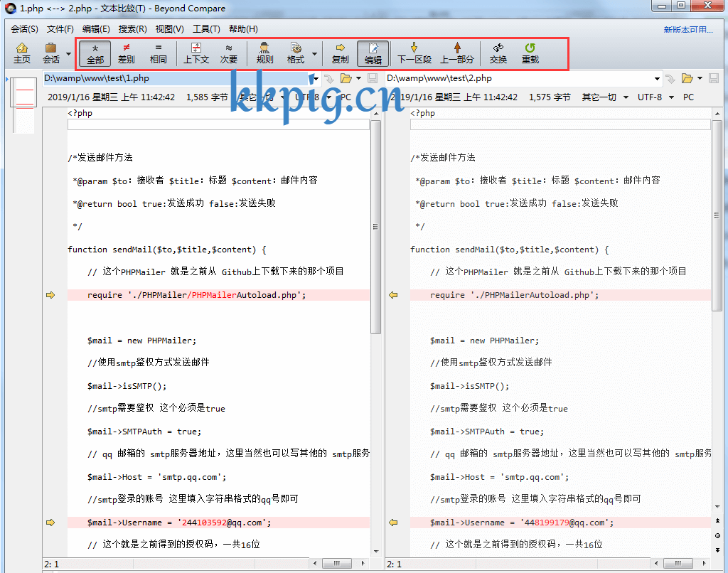Toggle the 全部 show-all filter

coord(95,53)
